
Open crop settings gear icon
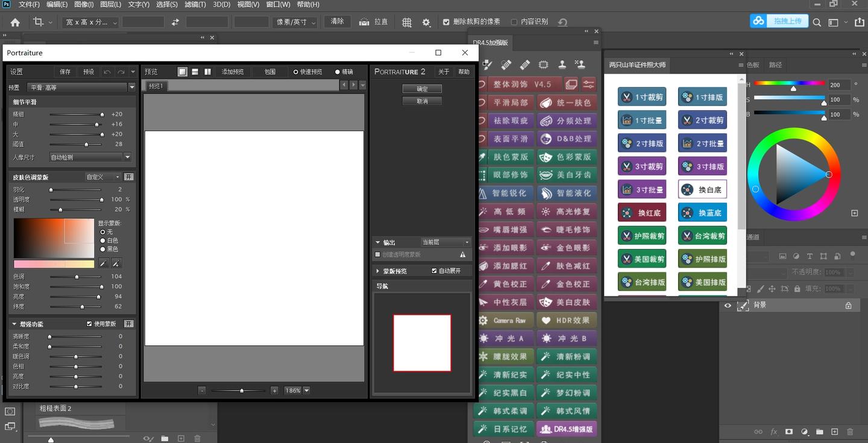[426, 22]
